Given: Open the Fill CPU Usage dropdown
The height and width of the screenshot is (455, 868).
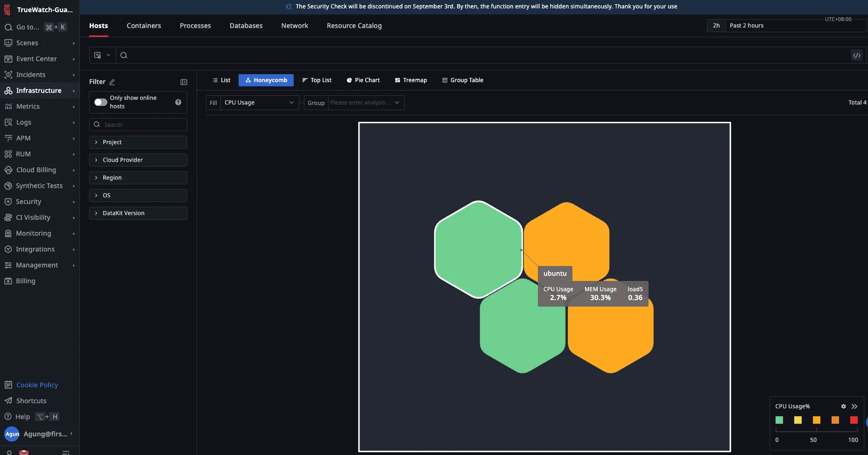Looking at the screenshot, I should pyautogui.click(x=259, y=103).
